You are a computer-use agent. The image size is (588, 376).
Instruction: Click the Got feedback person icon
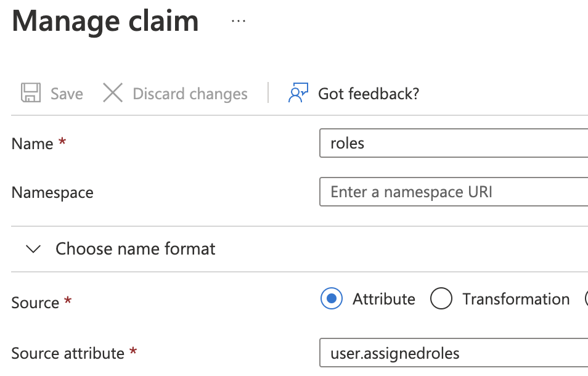point(298,93)
